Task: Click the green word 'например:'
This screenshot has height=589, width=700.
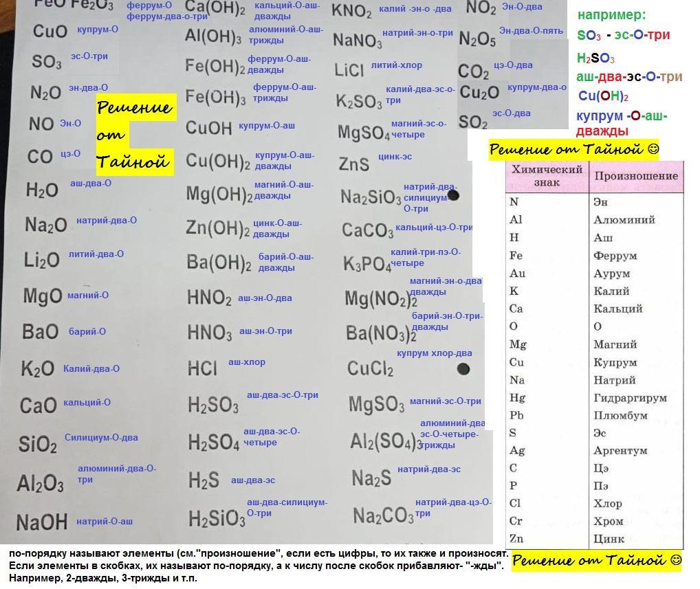Action: [x=611, y=15]
